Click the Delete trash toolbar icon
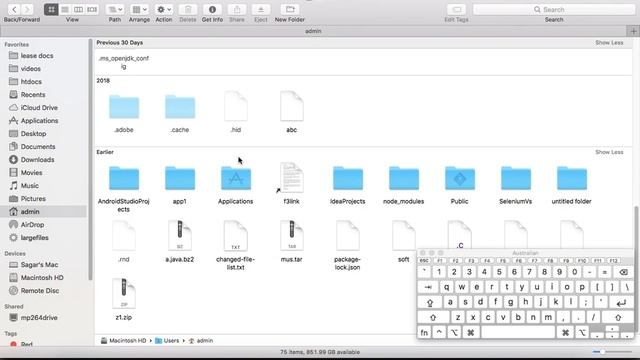640x360 pixels. click(188, 9)
